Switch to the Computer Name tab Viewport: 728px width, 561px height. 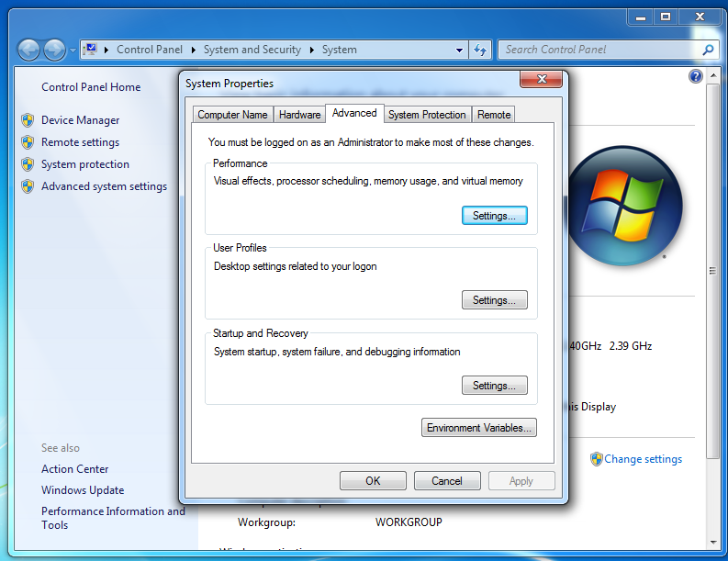click(x=232, y=115)
